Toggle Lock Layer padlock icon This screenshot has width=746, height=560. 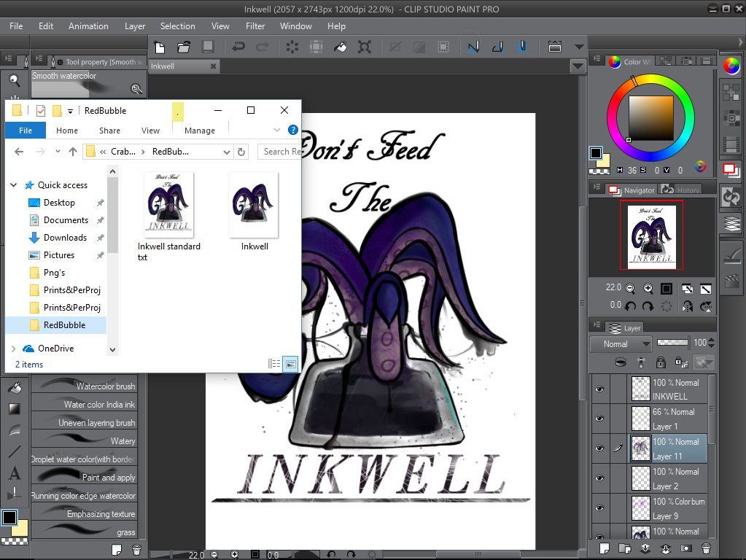click(x=661, y=362)
